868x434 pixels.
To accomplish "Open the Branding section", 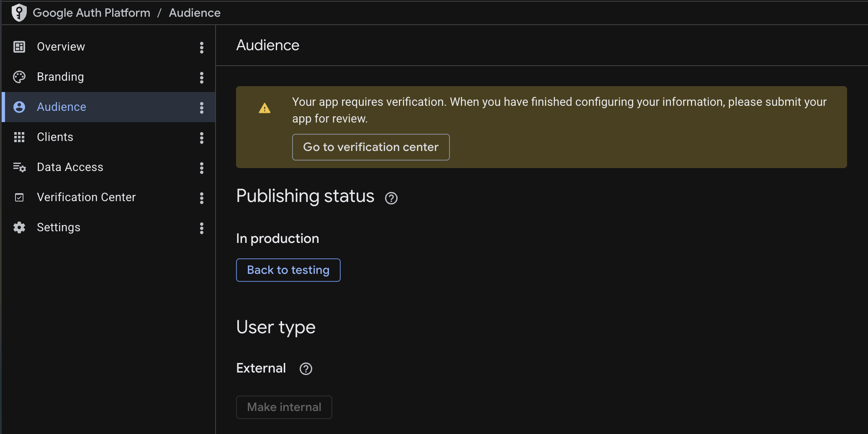I will pyautogui.click(x=108, y=77).
